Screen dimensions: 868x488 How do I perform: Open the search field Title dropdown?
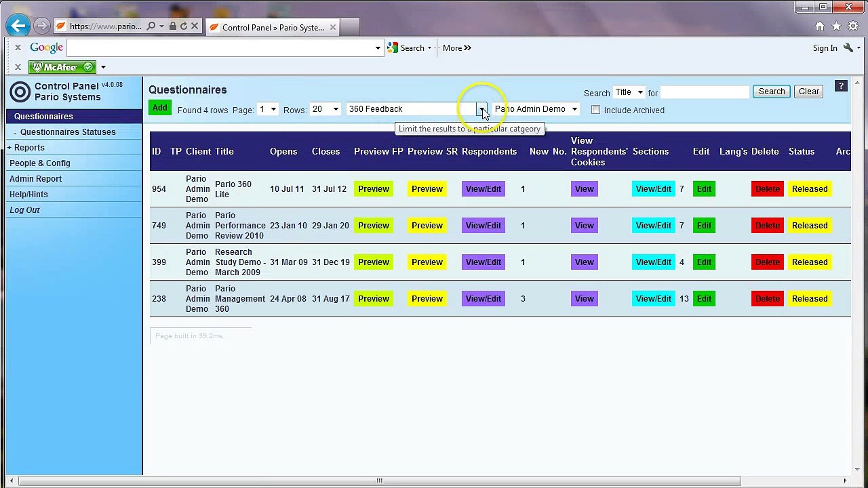coord(629,92)
